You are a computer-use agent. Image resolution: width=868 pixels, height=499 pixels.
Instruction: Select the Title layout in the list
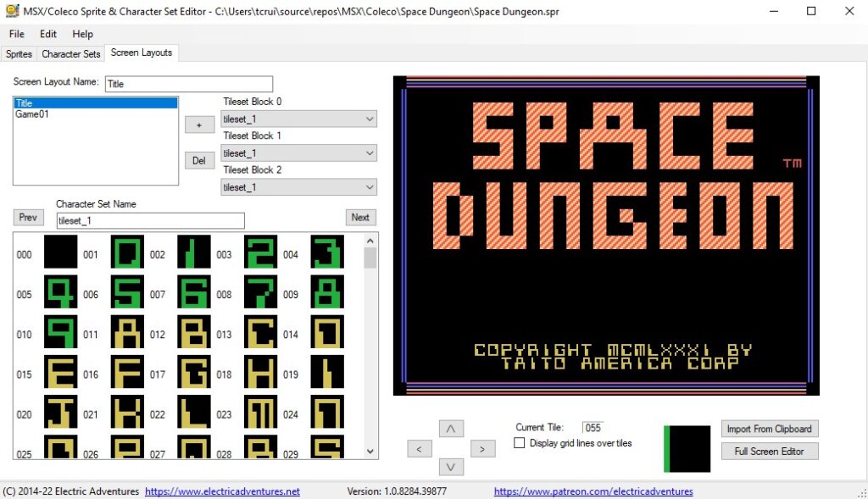(x=95, y=103)
